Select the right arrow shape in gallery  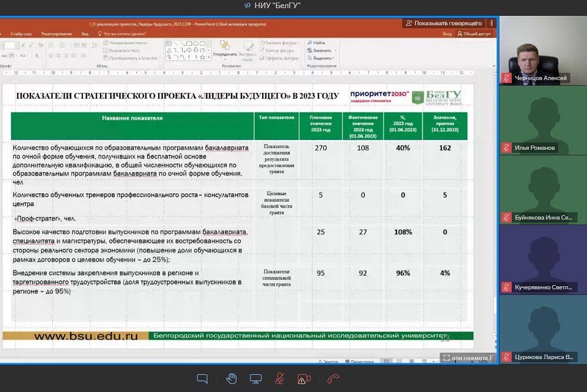pos(189,50)
